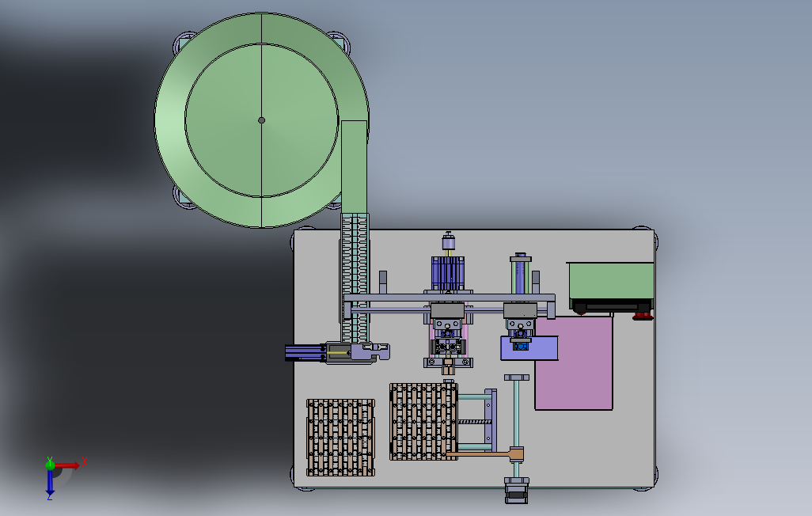Viewport: 812px width, 516px height.
Task: Click the green Y axis dot of the triad
Action: (50, 465)
